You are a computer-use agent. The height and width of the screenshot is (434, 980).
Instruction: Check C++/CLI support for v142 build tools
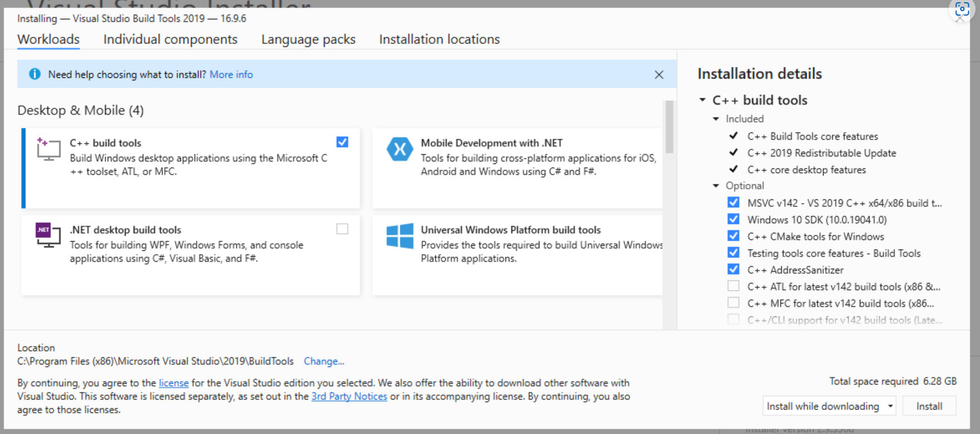point(733,319)
